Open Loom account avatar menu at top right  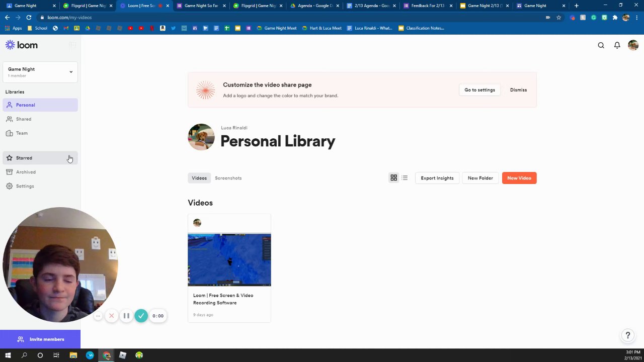point(633,45)
